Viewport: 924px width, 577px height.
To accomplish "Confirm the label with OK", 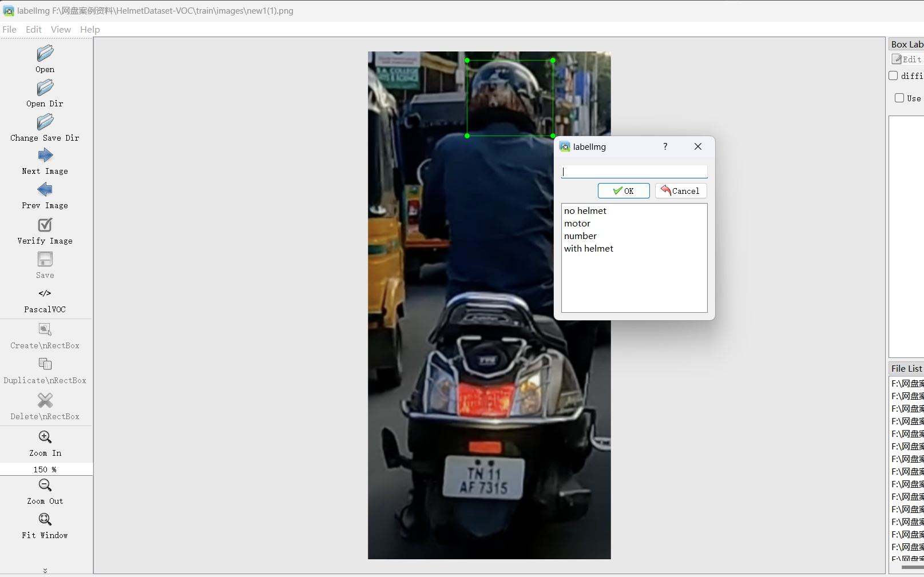I will click(624, 191).
